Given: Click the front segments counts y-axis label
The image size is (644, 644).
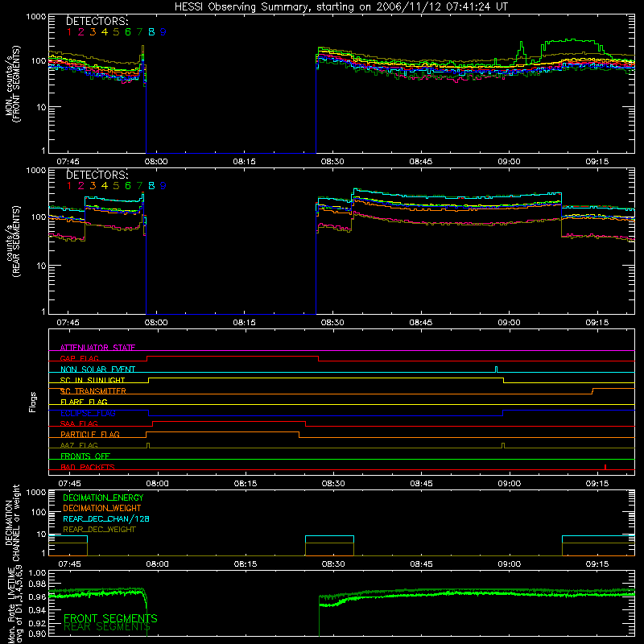Looking at the screenshot, I should [x=12, y=84].
